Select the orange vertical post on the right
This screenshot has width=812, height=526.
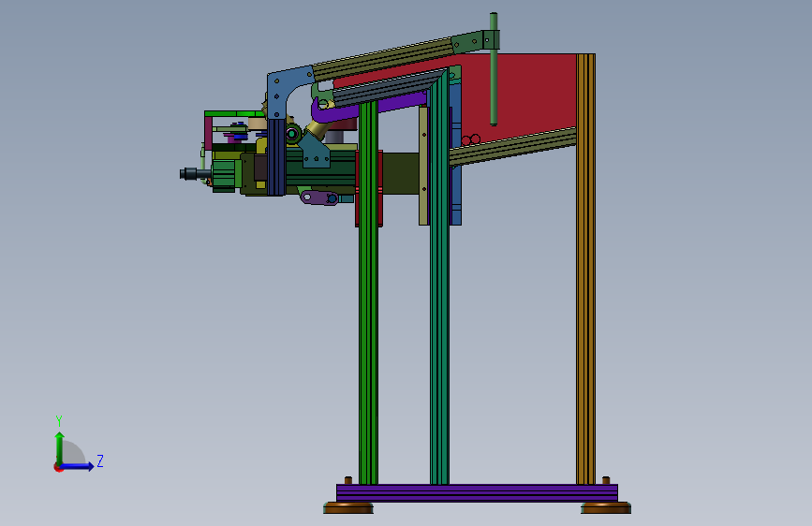[x=585, y=269]
